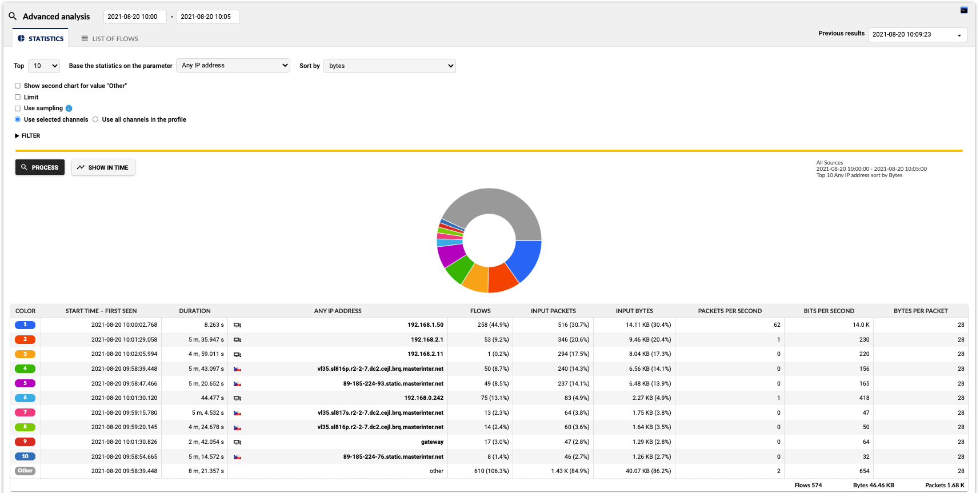Image resolution: width=980 pixels, height=493 pixels.
Task: Click the info icon beside Use sampling
Action: pyautogui.click(x=69, y=109)
